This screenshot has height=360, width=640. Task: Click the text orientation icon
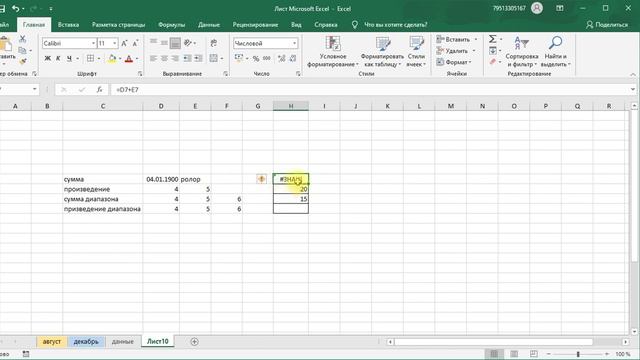188,42
